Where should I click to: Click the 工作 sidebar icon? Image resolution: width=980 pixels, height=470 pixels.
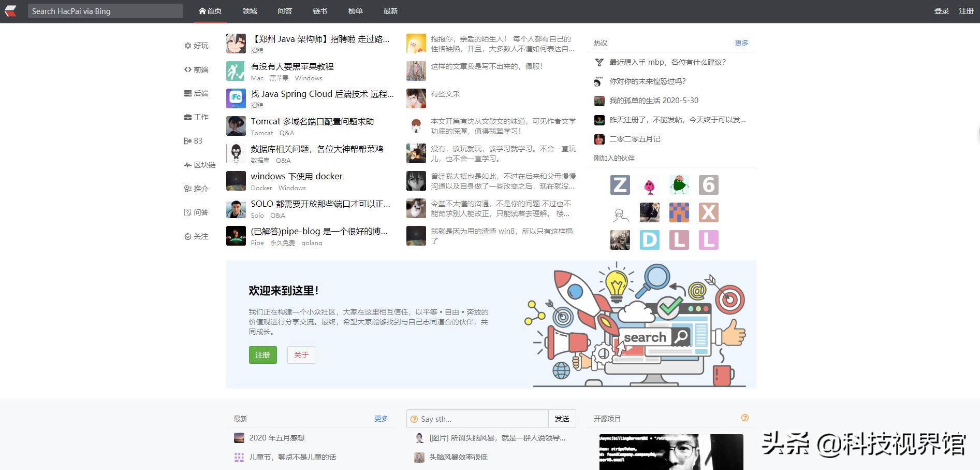(197, 117)
